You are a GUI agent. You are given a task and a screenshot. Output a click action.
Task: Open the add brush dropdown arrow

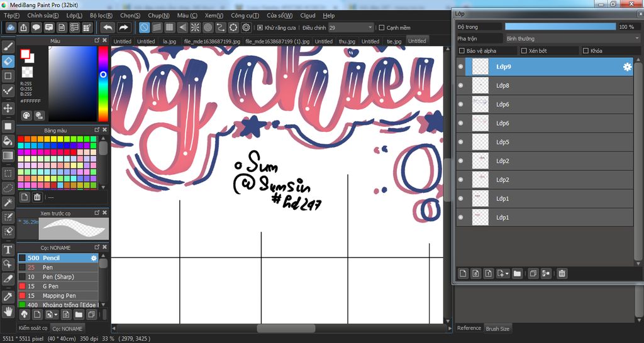(55, 315)
